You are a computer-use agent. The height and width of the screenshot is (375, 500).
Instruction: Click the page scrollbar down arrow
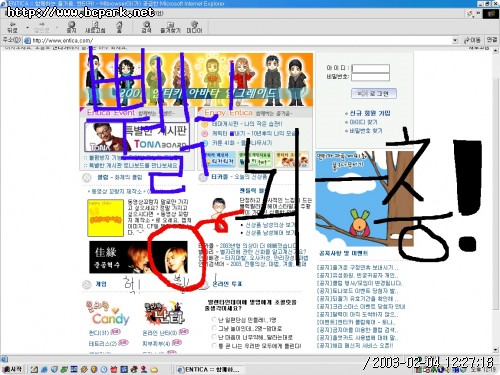496,350
